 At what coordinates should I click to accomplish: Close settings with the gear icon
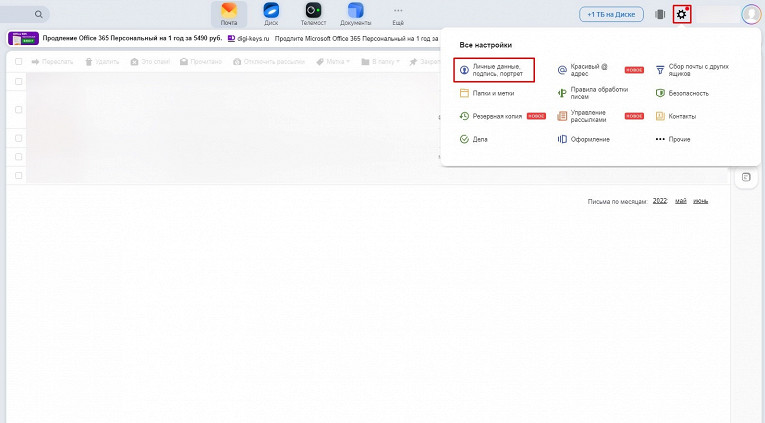tap(682, 14)
